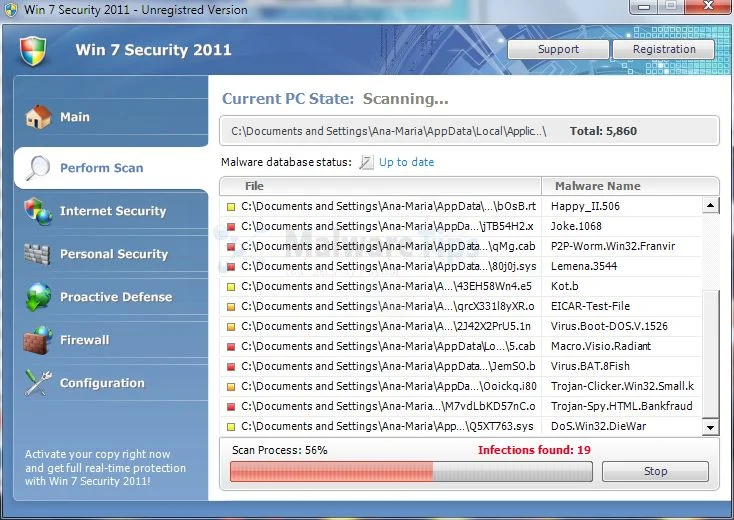Click the scan progress bar
The width and height of the screenshot is (734, 520).
click(x=411, y=472)
